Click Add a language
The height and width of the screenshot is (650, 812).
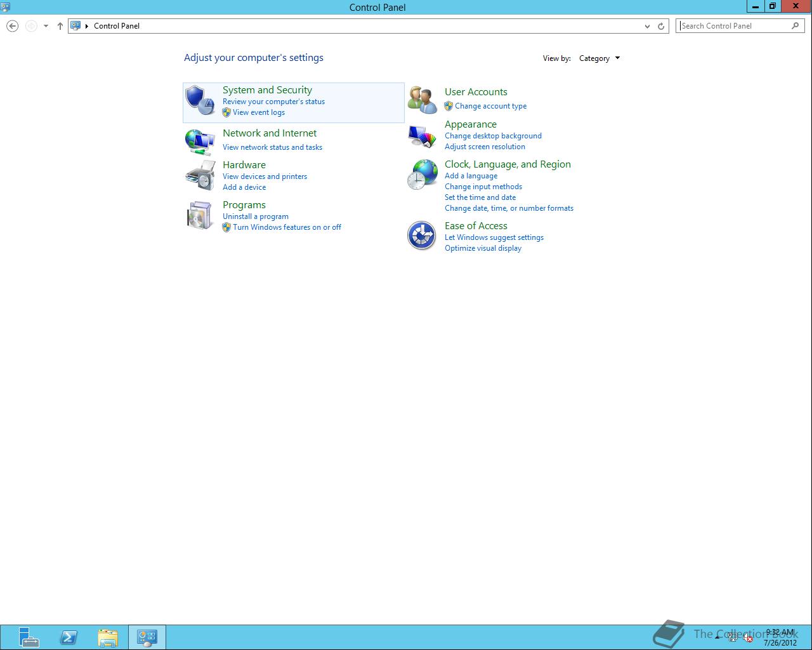point(471,176)
